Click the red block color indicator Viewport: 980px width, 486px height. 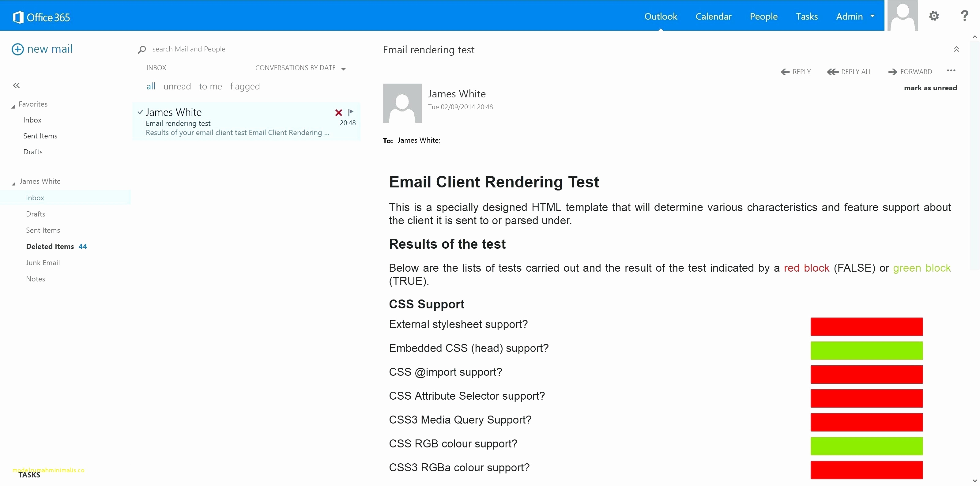coord(807,268)
